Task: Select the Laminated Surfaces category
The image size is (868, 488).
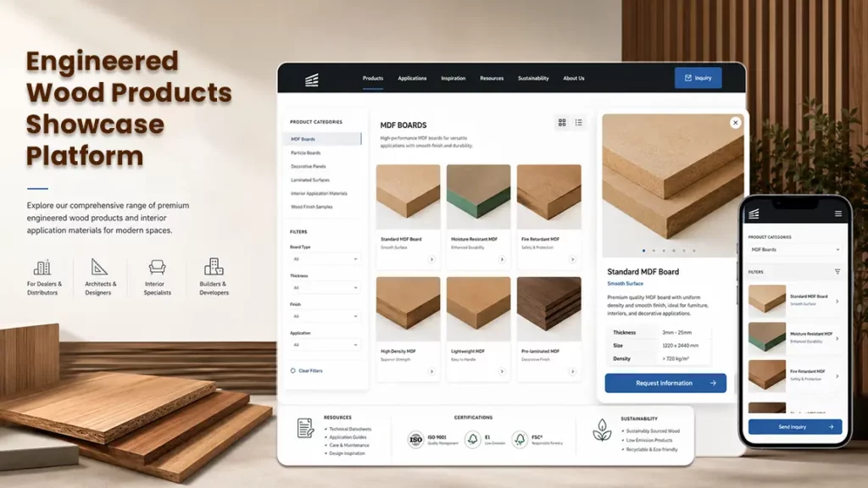Action: (310, 180)
